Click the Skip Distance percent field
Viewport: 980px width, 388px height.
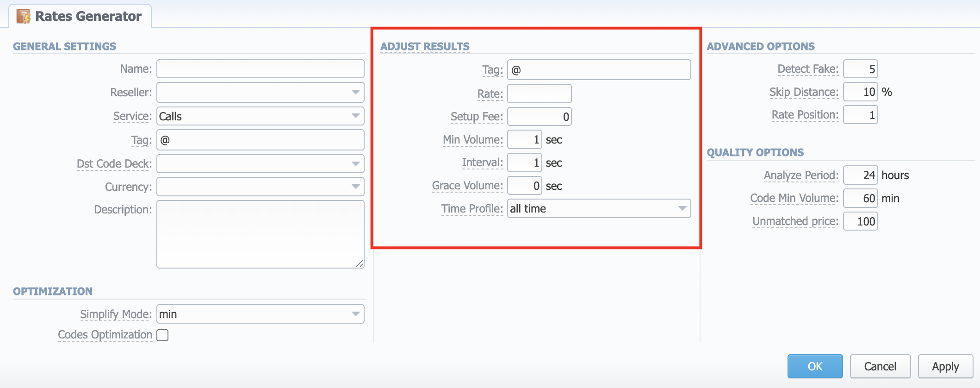(861, 92)
